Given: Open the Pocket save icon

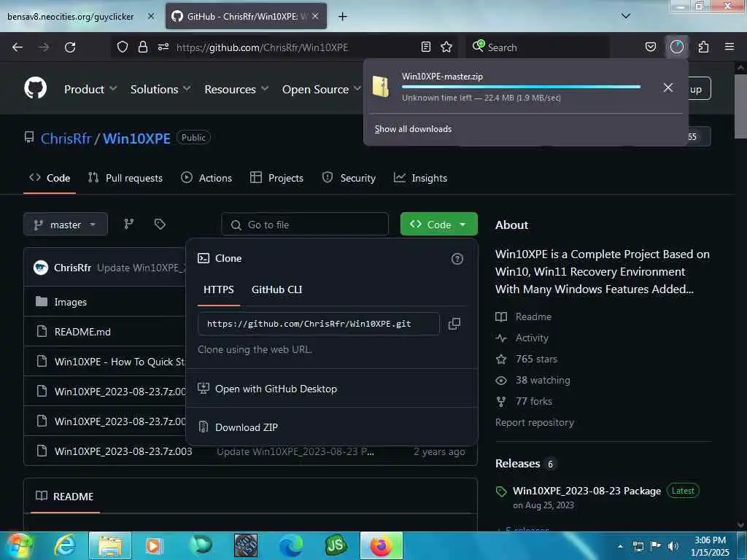Looking at the screenshot, I should [650, 47].
